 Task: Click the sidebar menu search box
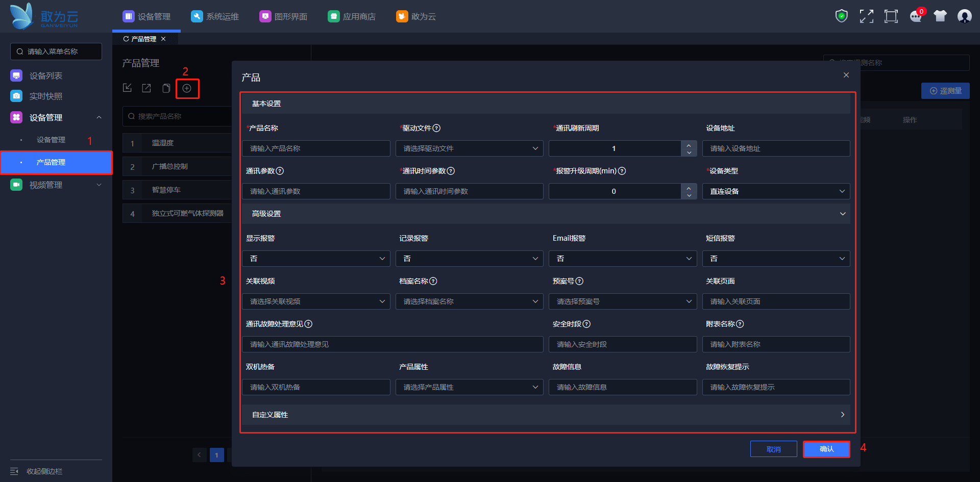[x=56, y=52]
